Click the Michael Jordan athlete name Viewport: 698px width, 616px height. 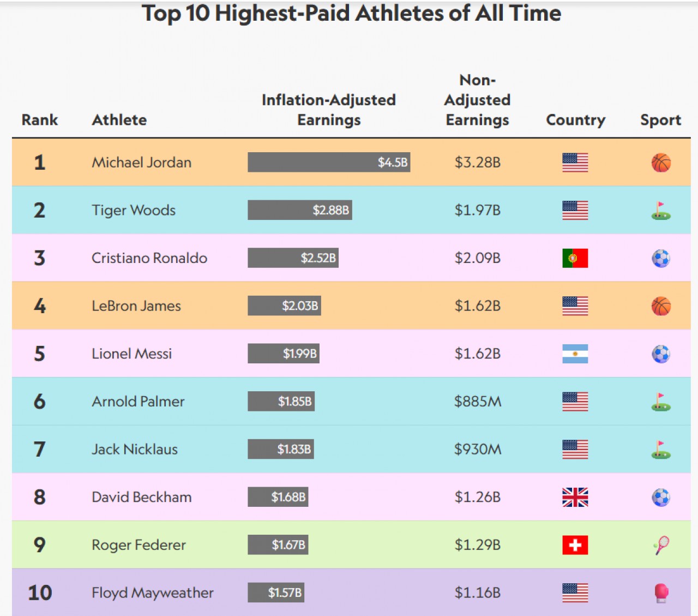pos(141,163)
